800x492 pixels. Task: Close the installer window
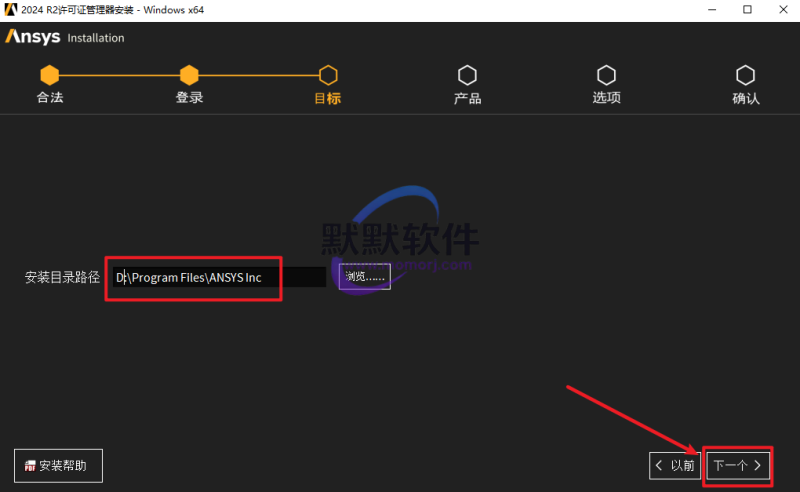point(777,10)
